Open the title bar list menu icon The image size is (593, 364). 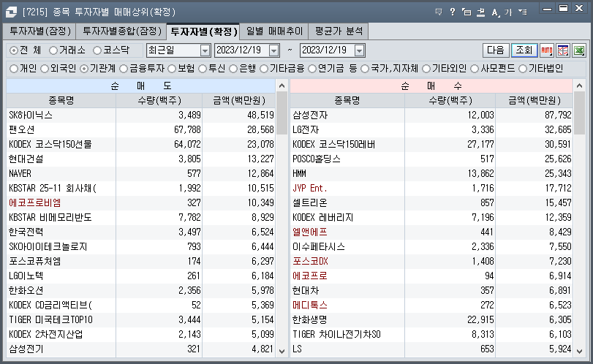pyautogui.click(x=523, y=12)
